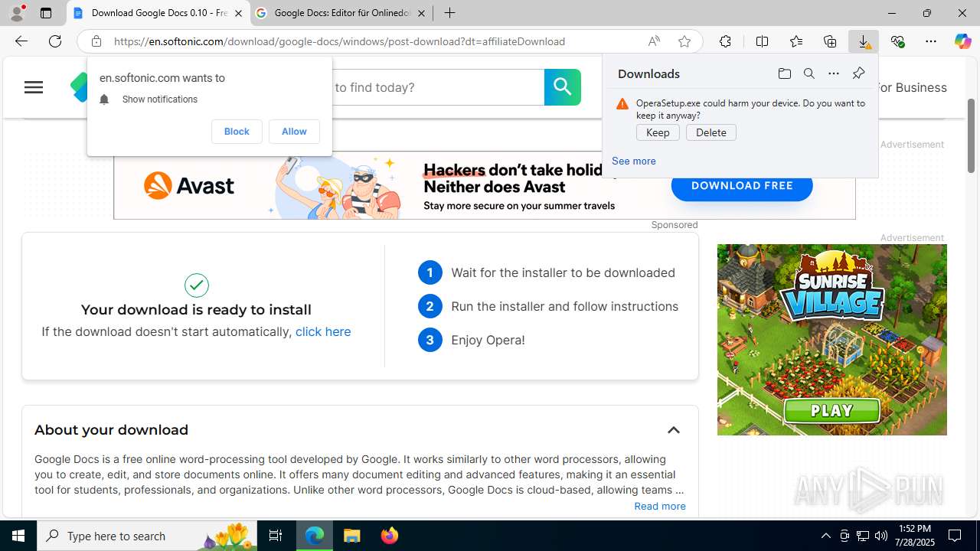The image size is (980, 551).
Task: Search downloads in Downloads panel
Action: (x=808, y=73)
